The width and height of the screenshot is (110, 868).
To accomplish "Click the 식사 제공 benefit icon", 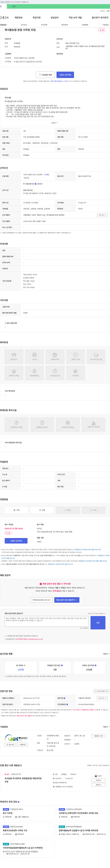I will tap(76, 373).
